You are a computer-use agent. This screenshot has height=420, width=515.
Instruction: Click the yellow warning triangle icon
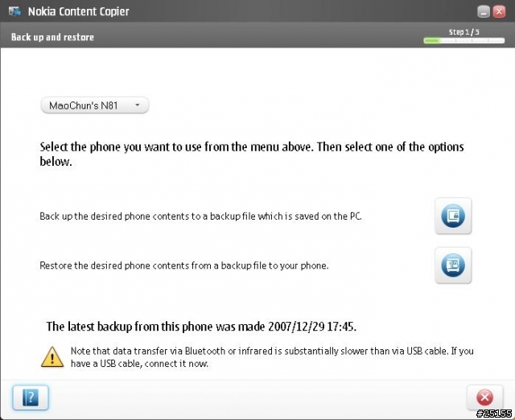[52, 356]
